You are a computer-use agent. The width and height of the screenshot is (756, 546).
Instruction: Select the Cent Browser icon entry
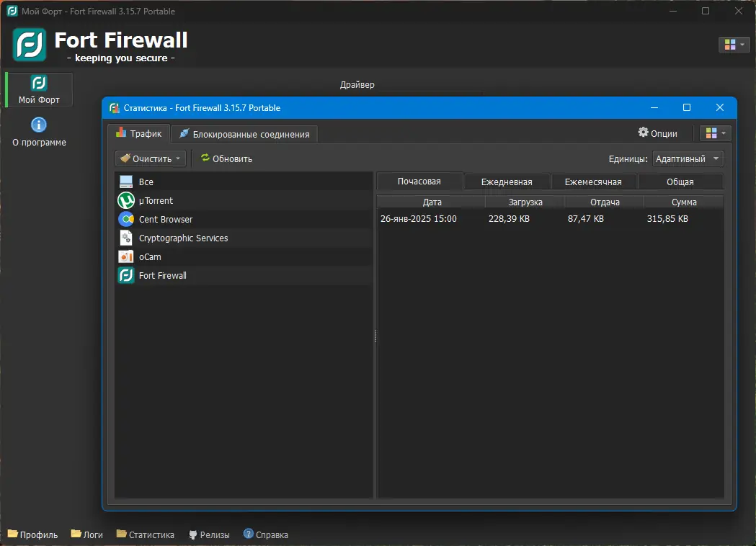[x=126, y=219]
